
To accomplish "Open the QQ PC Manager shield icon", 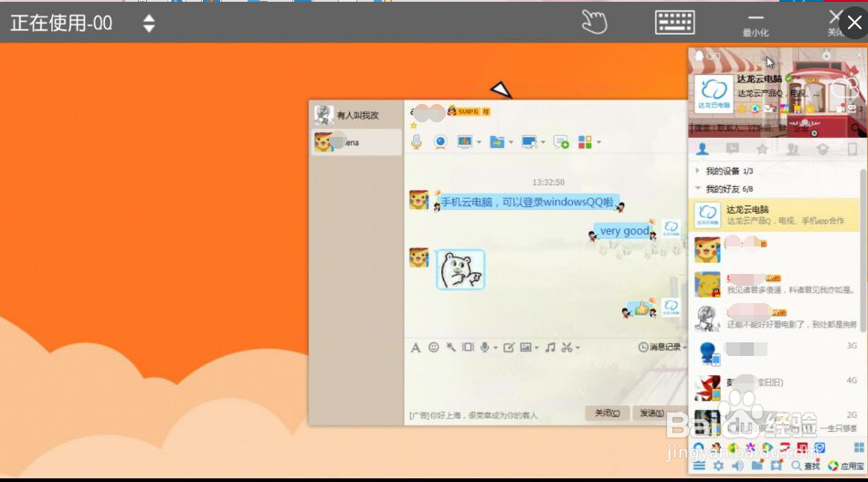I will click(x=820, y=447).
